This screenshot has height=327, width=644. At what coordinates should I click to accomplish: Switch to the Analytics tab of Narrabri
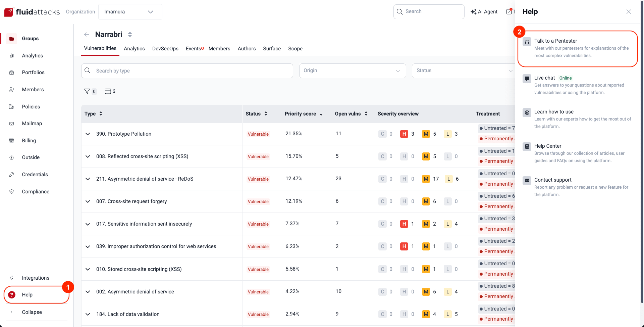tap(134, 49)
